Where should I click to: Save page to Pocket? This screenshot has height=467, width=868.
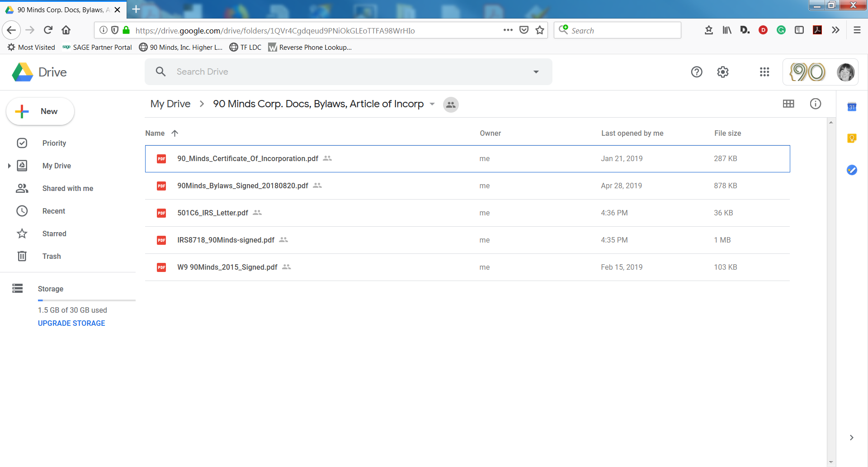pos(524,30)
